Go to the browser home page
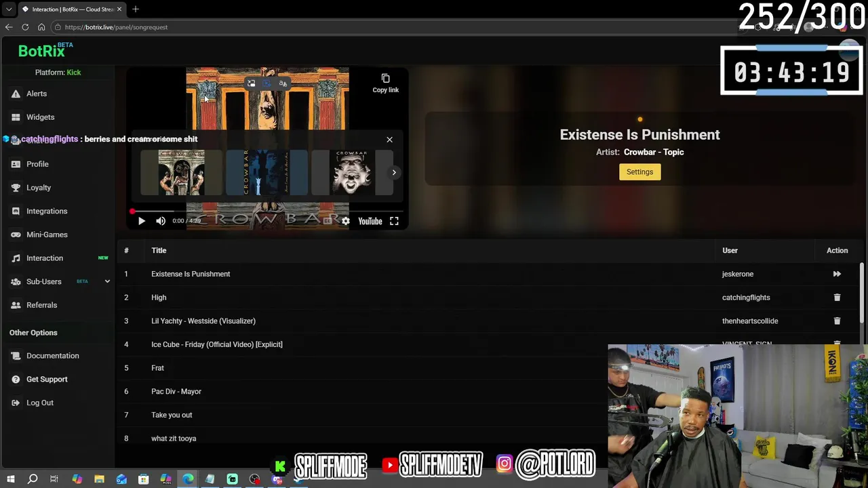Screen dimensions: 868x488 (x=41, y=27)
